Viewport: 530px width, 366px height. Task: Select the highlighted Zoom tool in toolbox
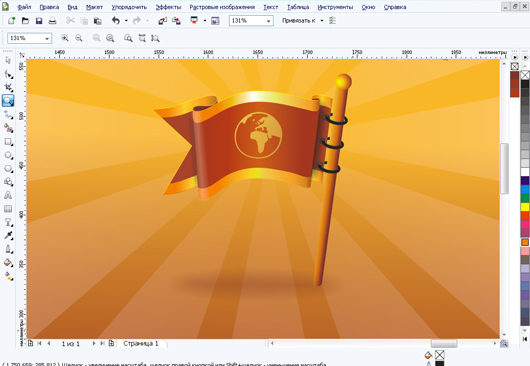8,101
